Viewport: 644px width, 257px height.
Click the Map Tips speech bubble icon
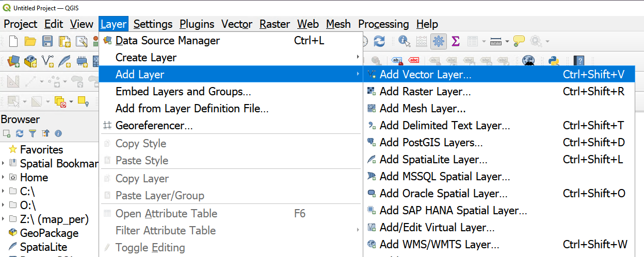[x=519, y=41]
